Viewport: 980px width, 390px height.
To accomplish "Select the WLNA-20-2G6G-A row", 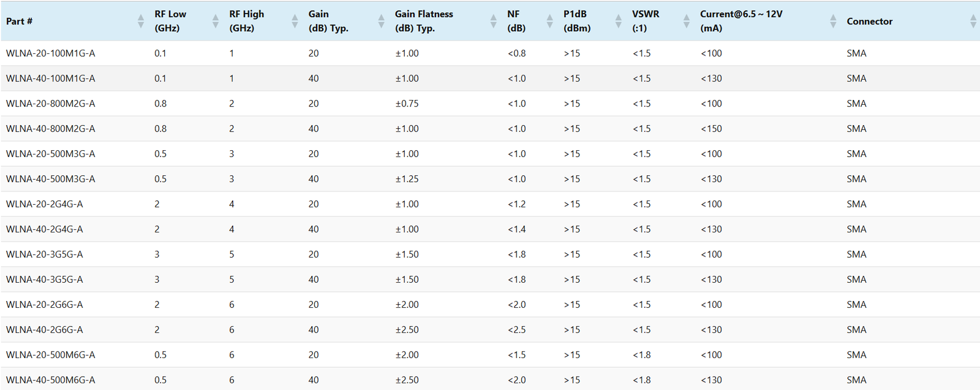I will [x=45, y=305].
